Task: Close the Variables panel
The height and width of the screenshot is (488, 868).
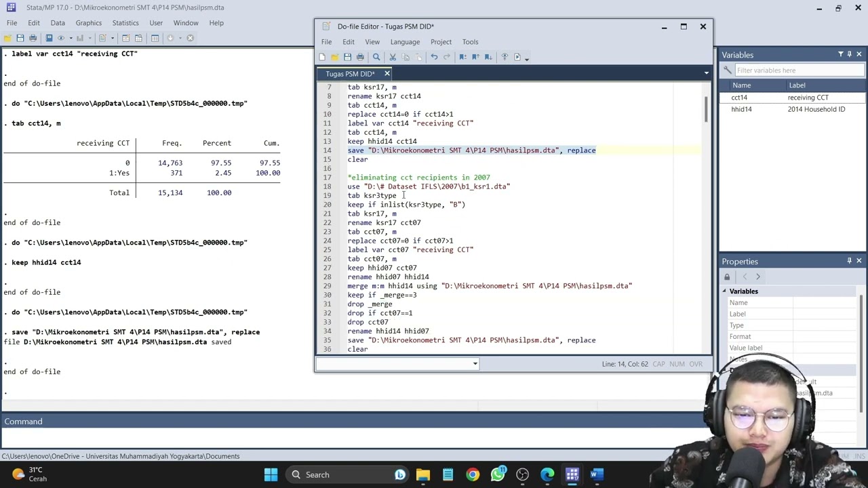Action: click(859, 54)
